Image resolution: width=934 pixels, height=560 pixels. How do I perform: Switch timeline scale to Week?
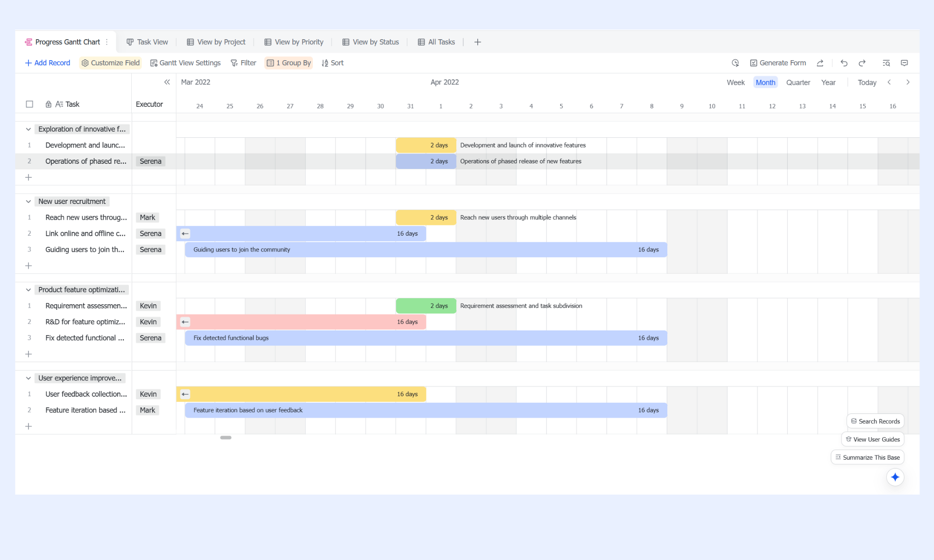tap(736, 82)
